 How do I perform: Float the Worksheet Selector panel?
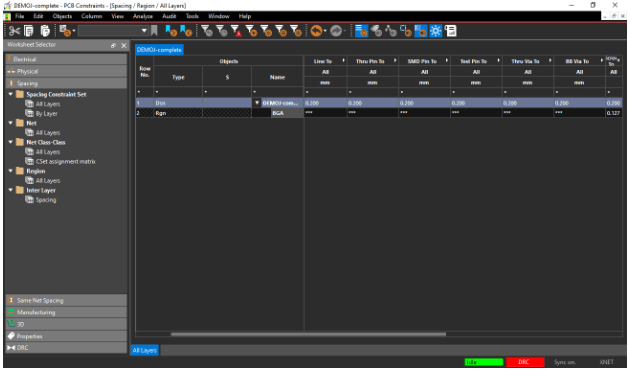(113, 46)
